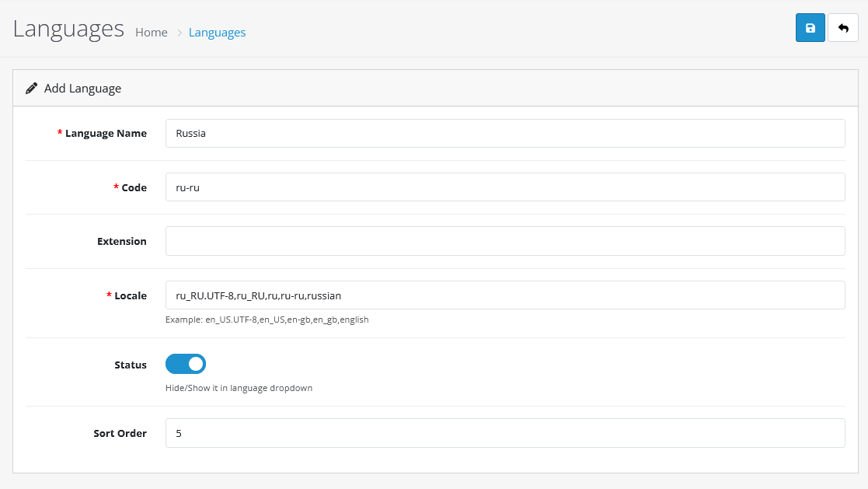Click the Add Language panel header
Viewport: 868px width, 489px height.
coord(82,88)
